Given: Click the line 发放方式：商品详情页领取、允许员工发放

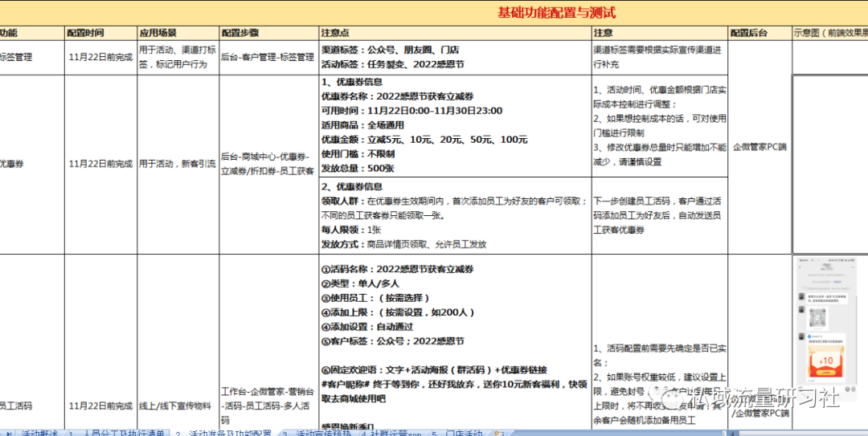Looking at the screenshot, I should [x=404, y=244].
